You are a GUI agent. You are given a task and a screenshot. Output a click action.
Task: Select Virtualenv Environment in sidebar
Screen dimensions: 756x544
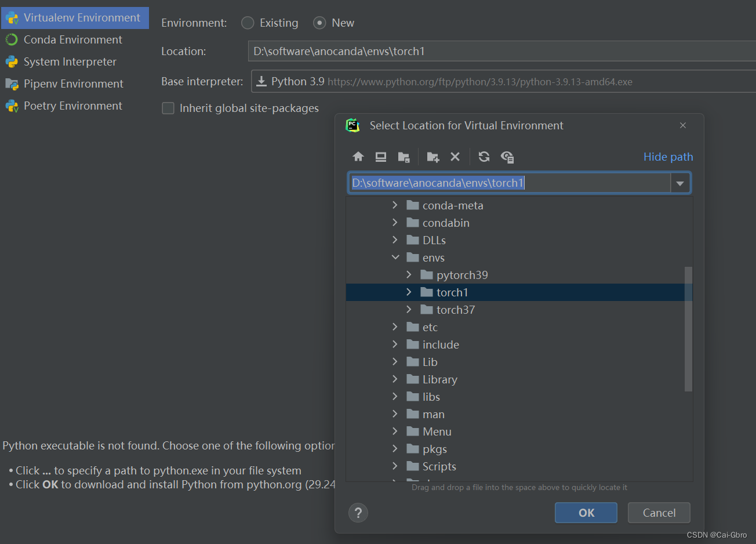coord(75,17)
